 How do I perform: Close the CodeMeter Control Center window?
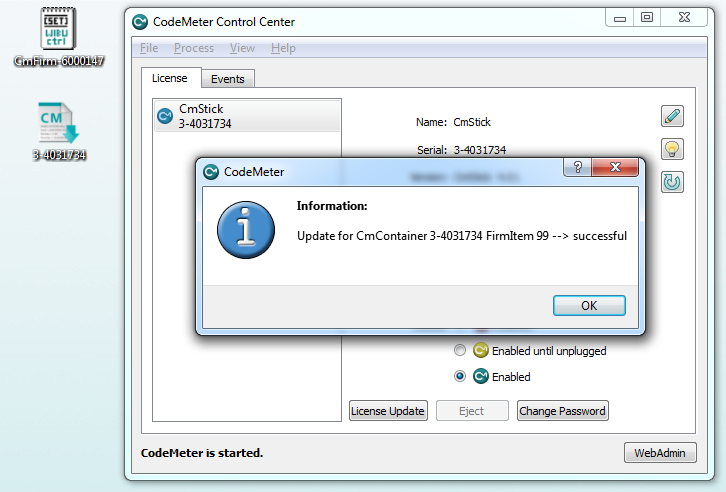point(684,18)
